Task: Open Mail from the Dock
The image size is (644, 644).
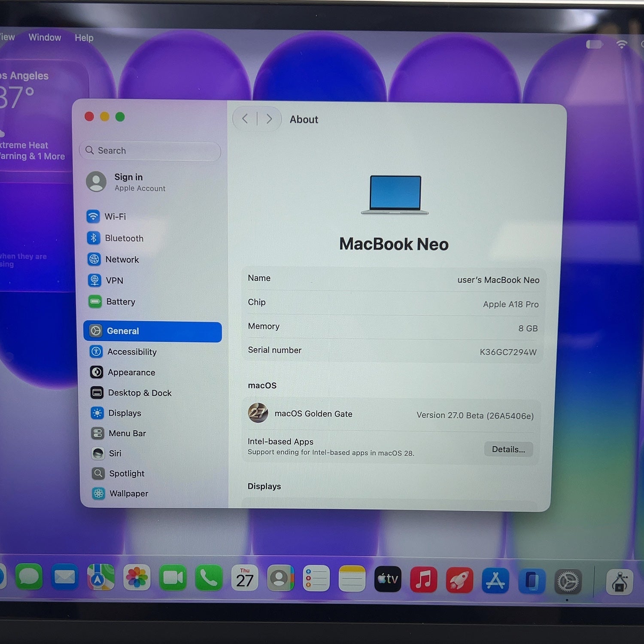Action: pyautogui.click(x=65, y=577)
